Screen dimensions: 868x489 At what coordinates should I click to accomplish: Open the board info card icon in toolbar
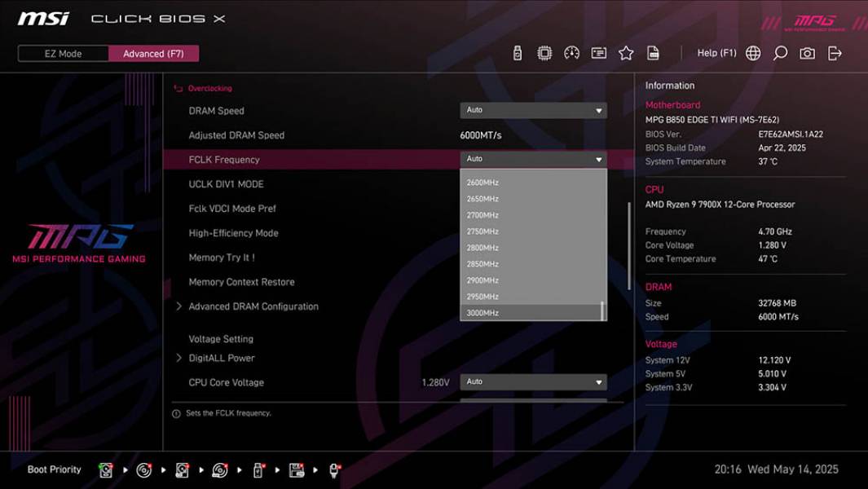(x=598, y=53)
